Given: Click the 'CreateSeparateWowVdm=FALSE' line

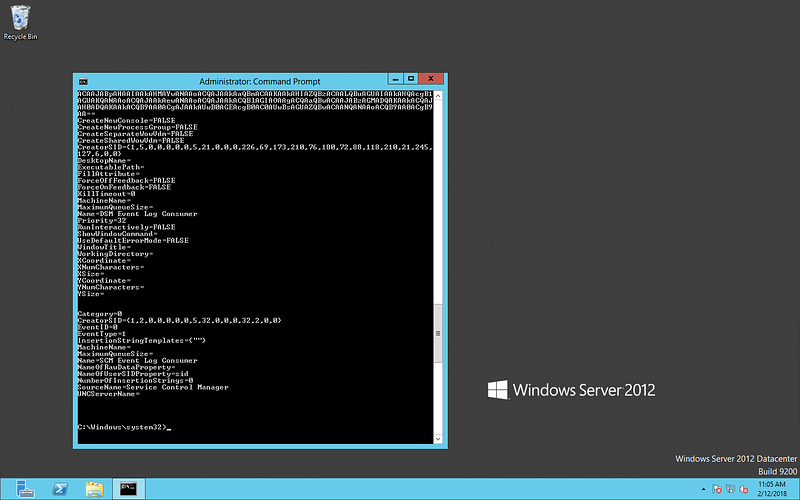Looking at the screenshot, I should pyautogui.click(x=135, y=134).
